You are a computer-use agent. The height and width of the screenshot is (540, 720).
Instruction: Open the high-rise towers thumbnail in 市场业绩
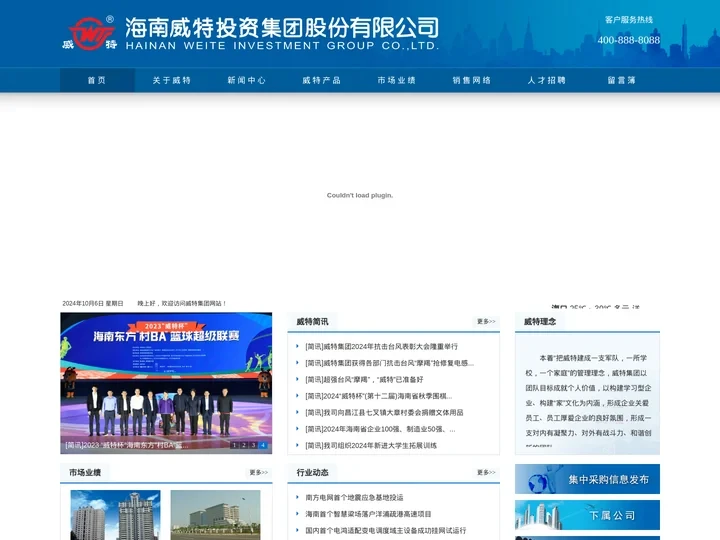coord(115,515)
